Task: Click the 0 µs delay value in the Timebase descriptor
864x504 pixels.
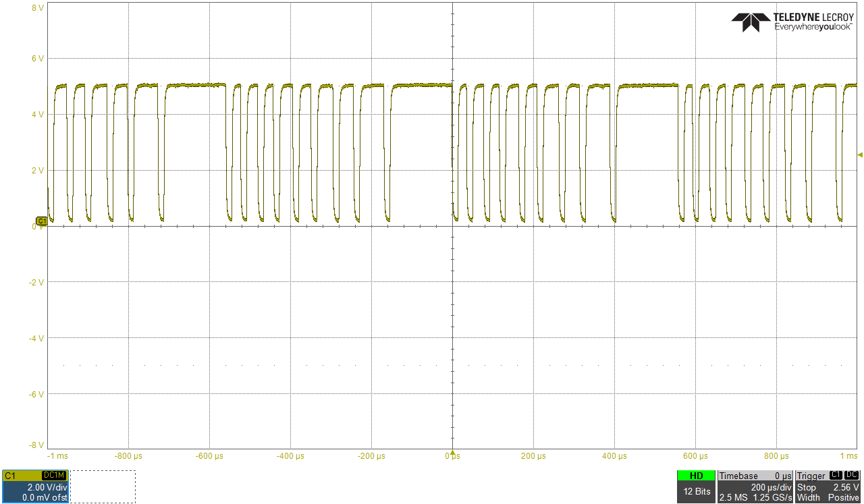Action: [783, 476]
